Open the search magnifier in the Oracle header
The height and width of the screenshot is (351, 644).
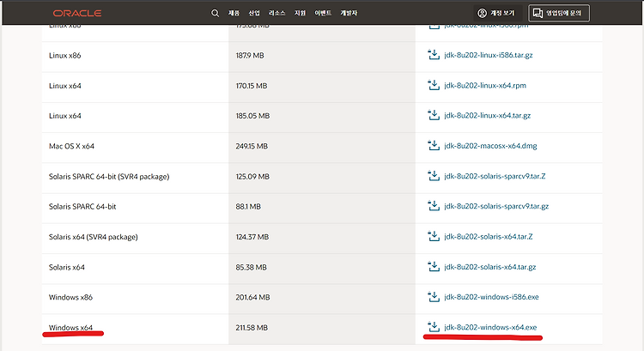click(215, 13)
